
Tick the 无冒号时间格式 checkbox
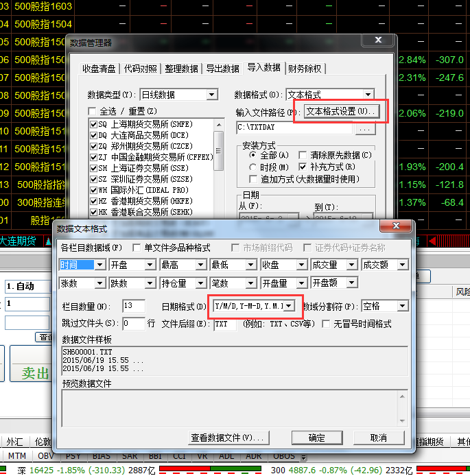click(x=326, y=324)
